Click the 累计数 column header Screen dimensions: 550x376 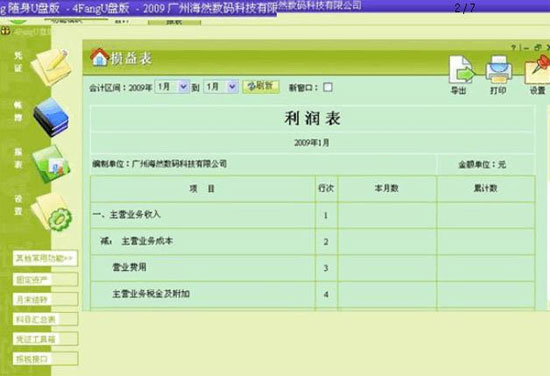pos(486,189)
